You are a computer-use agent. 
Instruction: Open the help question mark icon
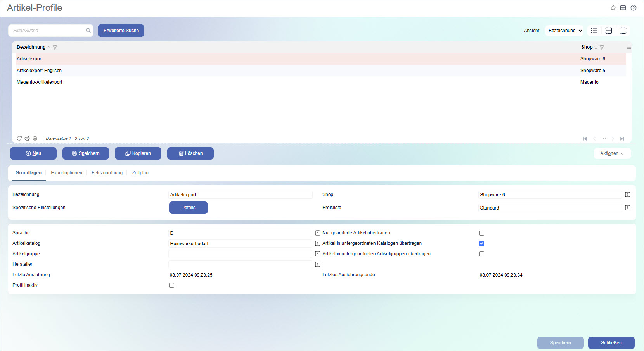(x=634, y=8)
